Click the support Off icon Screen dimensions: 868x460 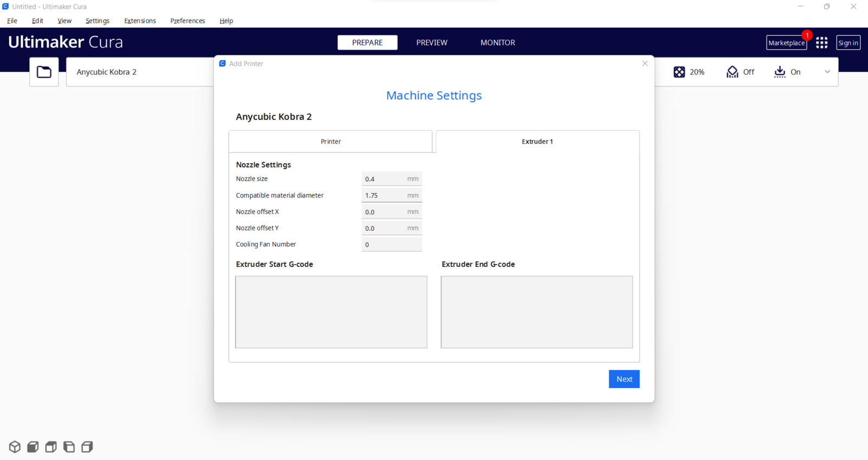pyautogui.click(x=732, y=72)
